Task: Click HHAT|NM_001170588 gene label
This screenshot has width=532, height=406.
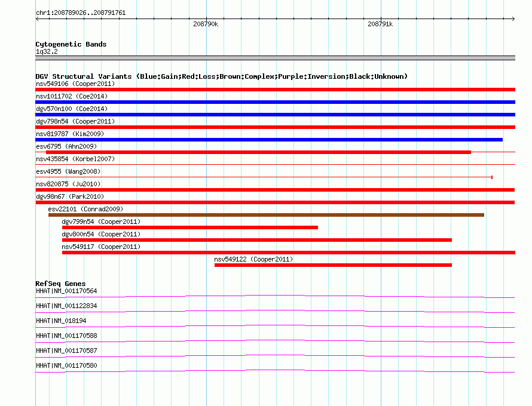Action: (x=66, y=336)
